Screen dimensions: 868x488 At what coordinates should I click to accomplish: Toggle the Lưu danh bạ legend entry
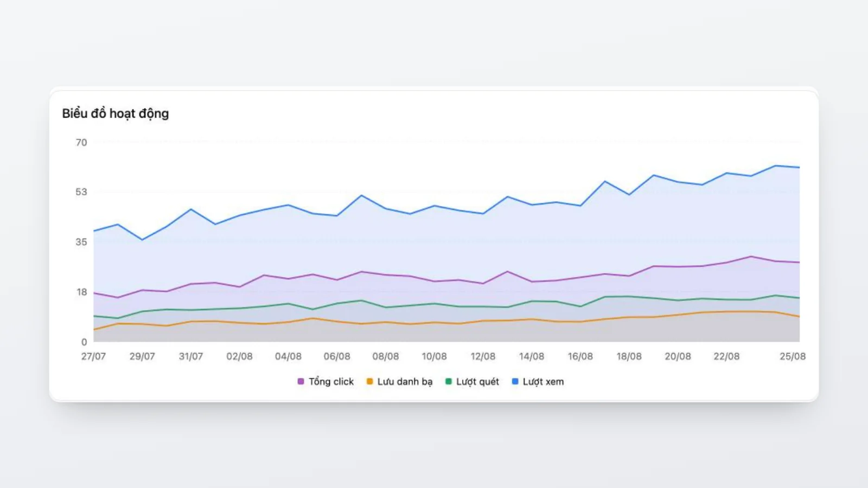click(x=400, y=382)
